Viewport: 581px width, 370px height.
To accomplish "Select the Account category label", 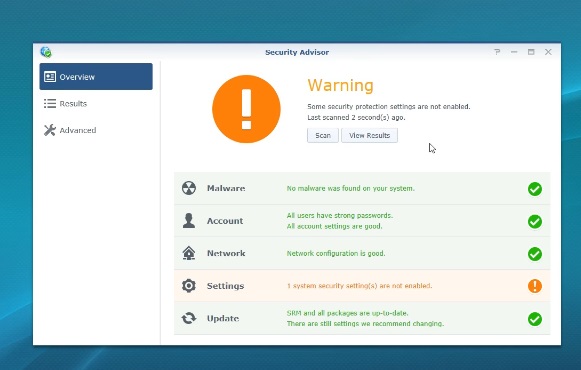I will [225, 221].
